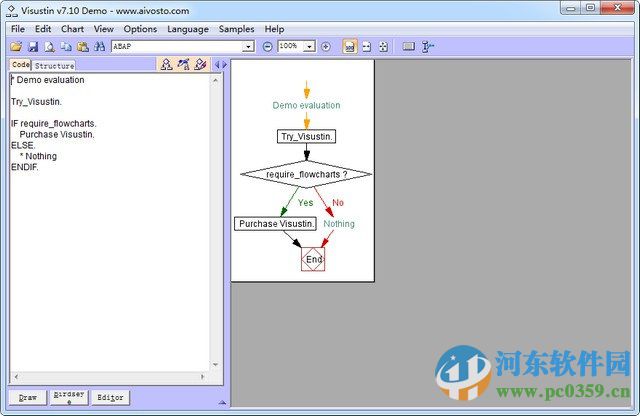Select the Try_Visustin. box in the flowchart
This screenshot has width=640, height=416.
[x=306, y=136]
